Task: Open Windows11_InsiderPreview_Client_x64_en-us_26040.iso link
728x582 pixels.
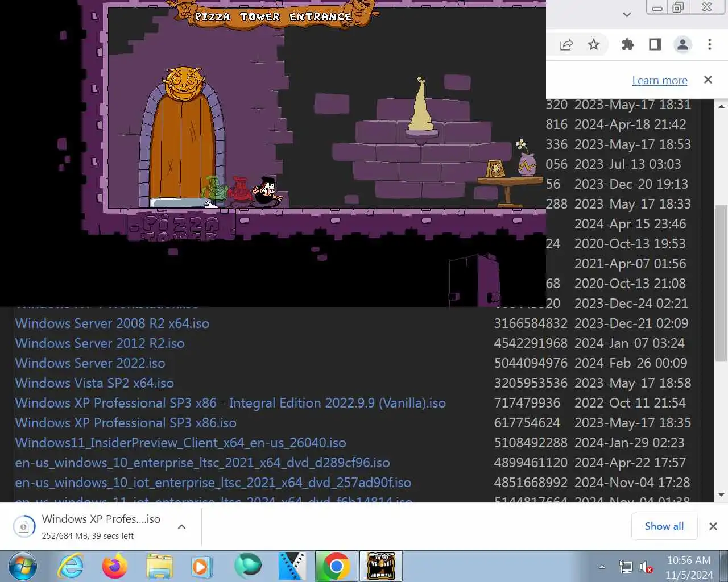Action: 180,443
